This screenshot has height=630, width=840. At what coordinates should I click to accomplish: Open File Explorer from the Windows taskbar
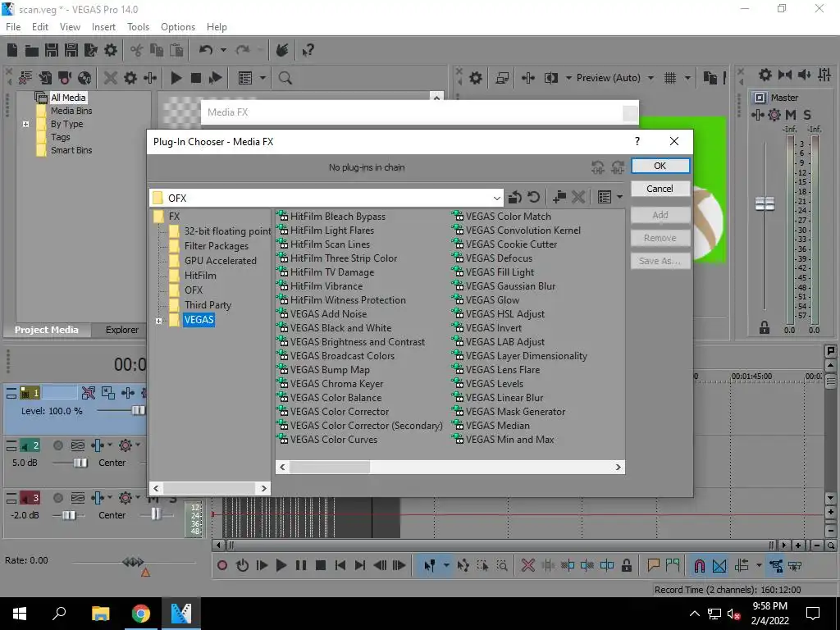tap(100, 614)
